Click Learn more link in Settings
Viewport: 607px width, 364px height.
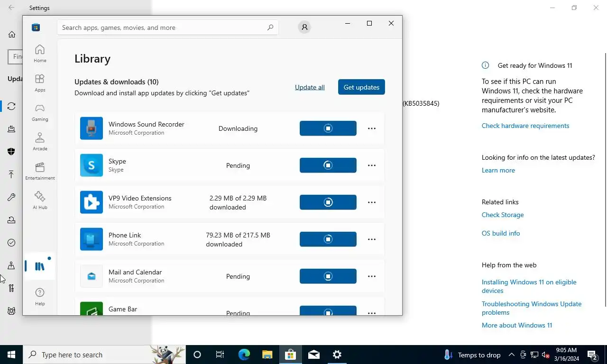pos(498,170)
